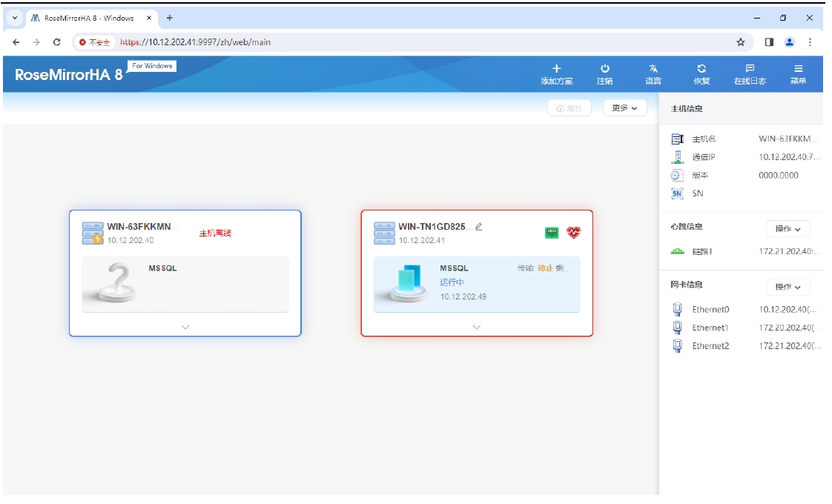Screen dimensions: 832x504
Task: Click the 通信IP icon
Action: click(x=678, y=157)
